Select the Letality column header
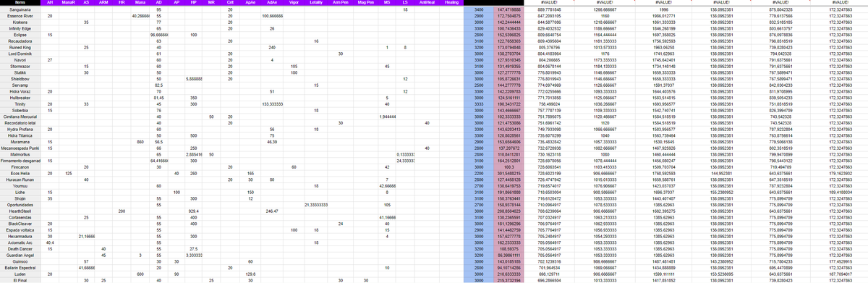The width and height of the screenshot is (868, 283). point(316,3)
